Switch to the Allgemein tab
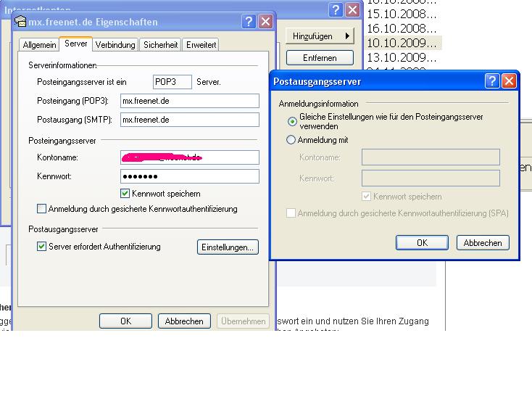 click(39, 45)
